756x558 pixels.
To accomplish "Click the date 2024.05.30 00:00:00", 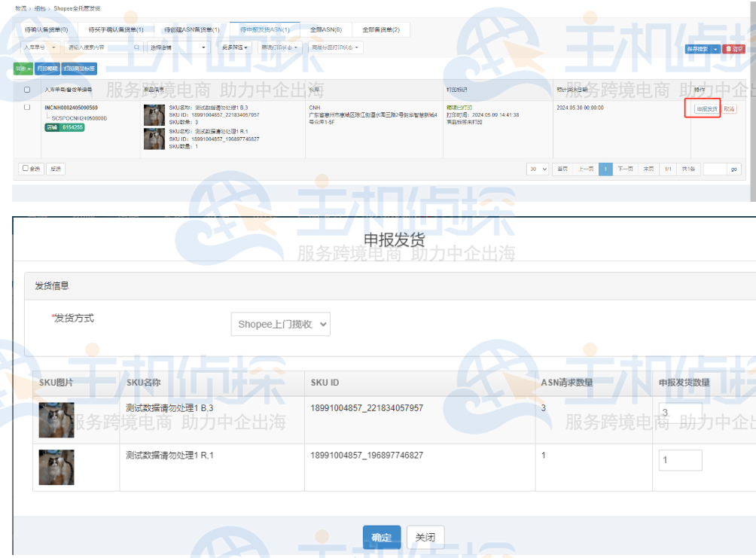I will tap(580, 108).
